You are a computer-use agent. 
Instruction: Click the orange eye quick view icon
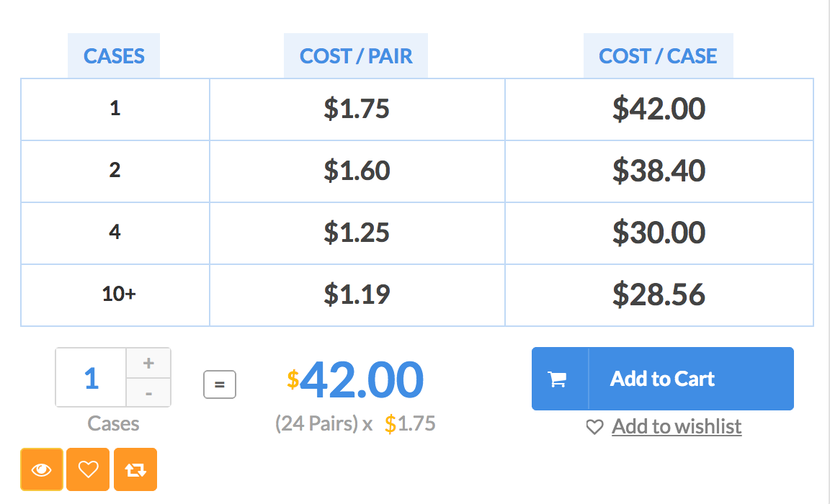coord(42,469)
